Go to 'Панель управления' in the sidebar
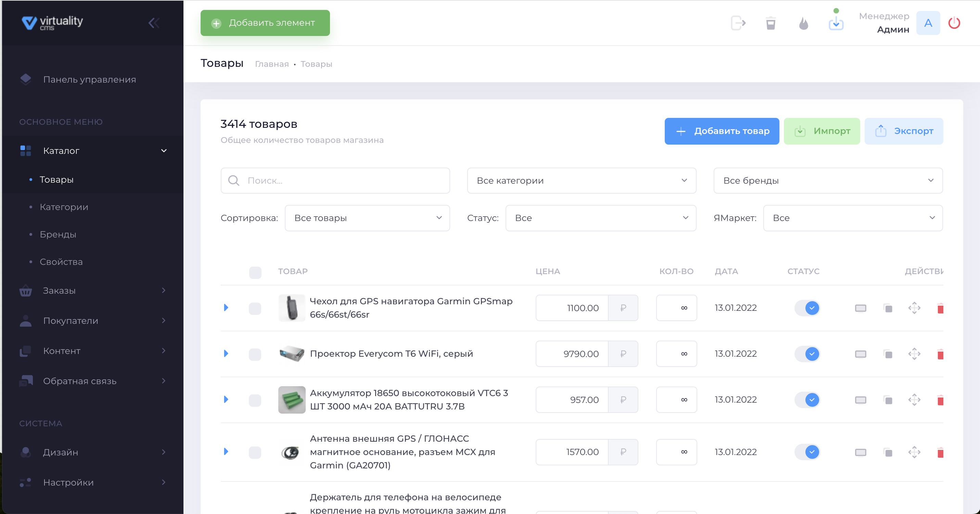Image resolution: width=980 pixels, height=514 pixels. [x=89, y=79]
